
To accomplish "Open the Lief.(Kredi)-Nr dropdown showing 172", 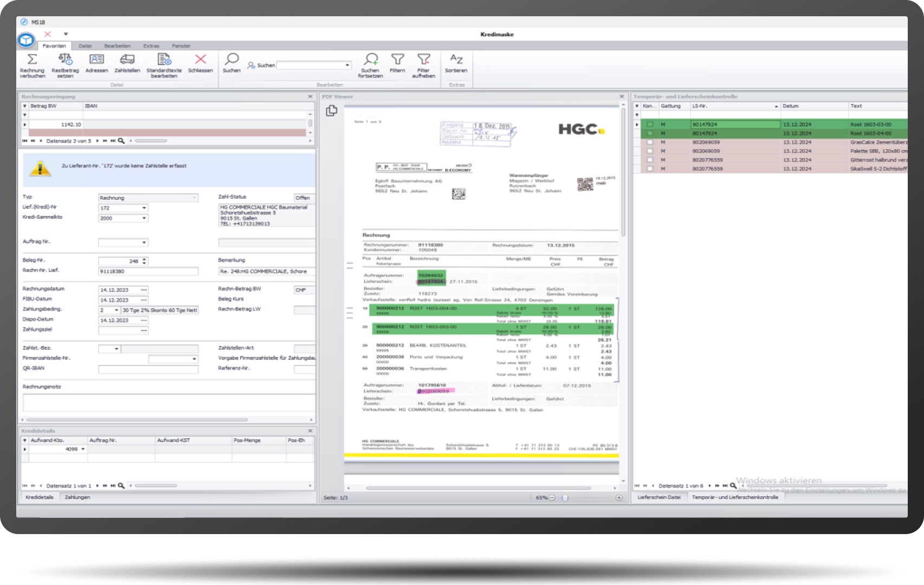I will tap(144, 208).
